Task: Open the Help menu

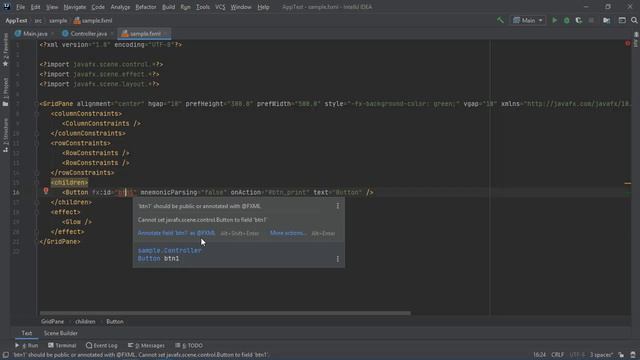Action: point(263,7)
